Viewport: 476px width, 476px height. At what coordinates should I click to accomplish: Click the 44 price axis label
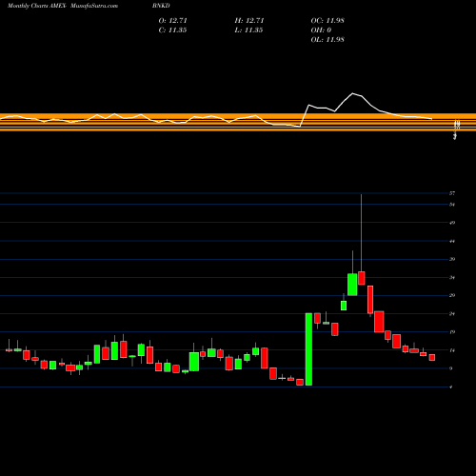click(452, 241)
